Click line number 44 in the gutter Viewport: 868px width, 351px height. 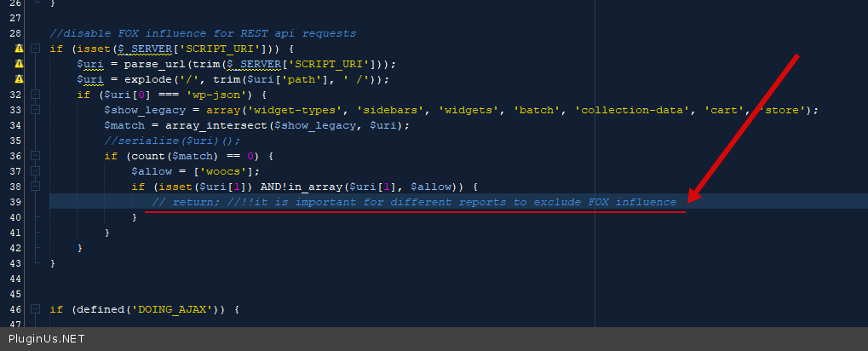pyautogui.click(x=15, y=279)
